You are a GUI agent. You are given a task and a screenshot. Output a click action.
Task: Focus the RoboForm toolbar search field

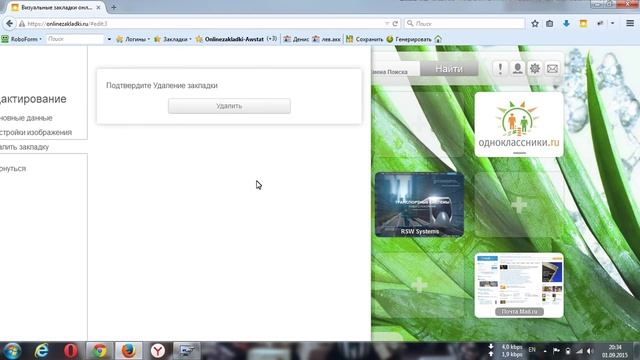(75, 39)
